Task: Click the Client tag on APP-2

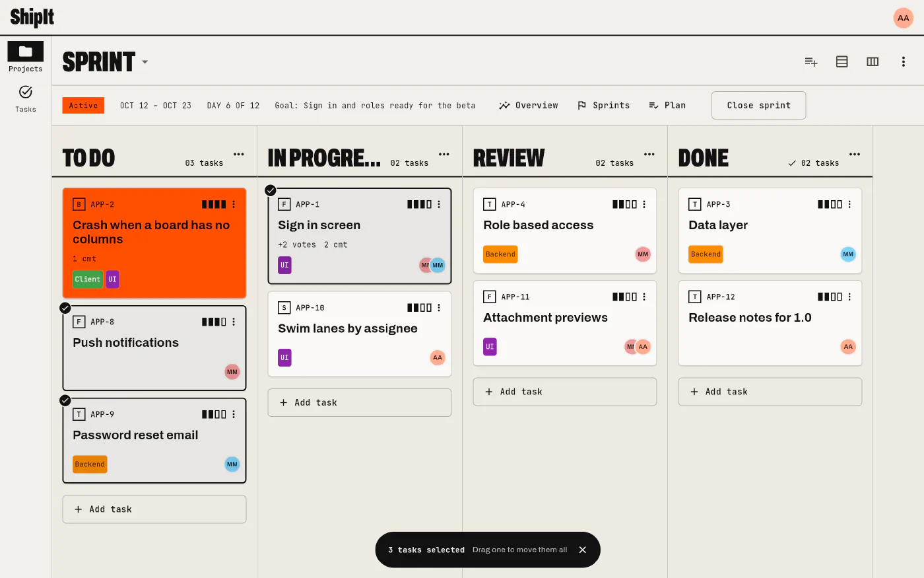Action: (x=88, y=279)
